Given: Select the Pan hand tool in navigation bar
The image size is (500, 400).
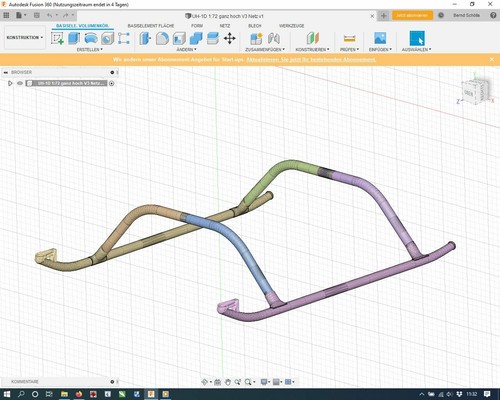Looking at the screenshot, I should (228, 382).
